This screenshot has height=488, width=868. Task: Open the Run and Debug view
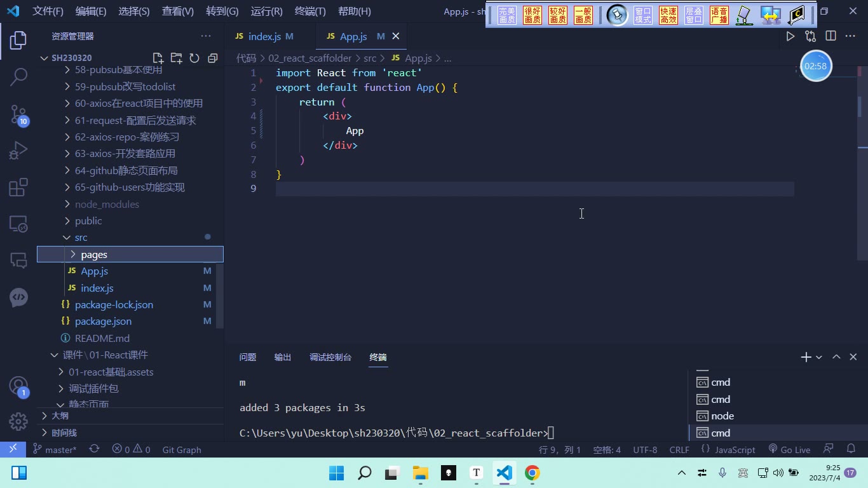click(18, 151)
